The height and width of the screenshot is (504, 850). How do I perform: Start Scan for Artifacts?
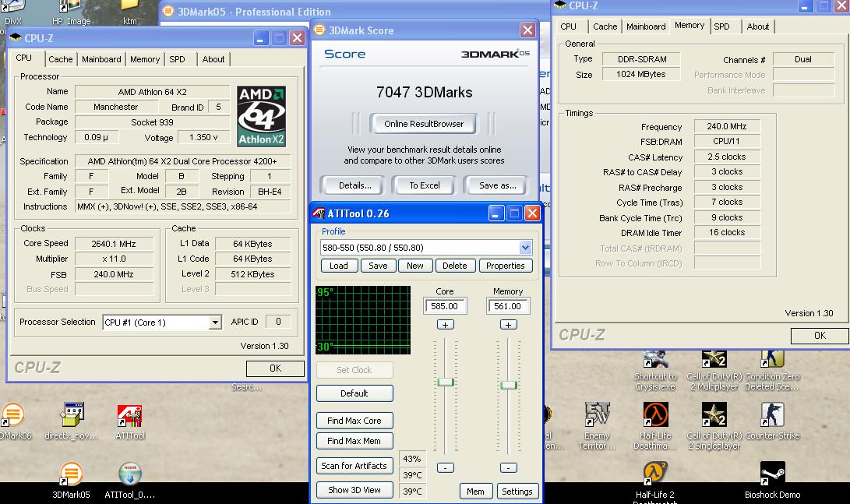(354, 466)
